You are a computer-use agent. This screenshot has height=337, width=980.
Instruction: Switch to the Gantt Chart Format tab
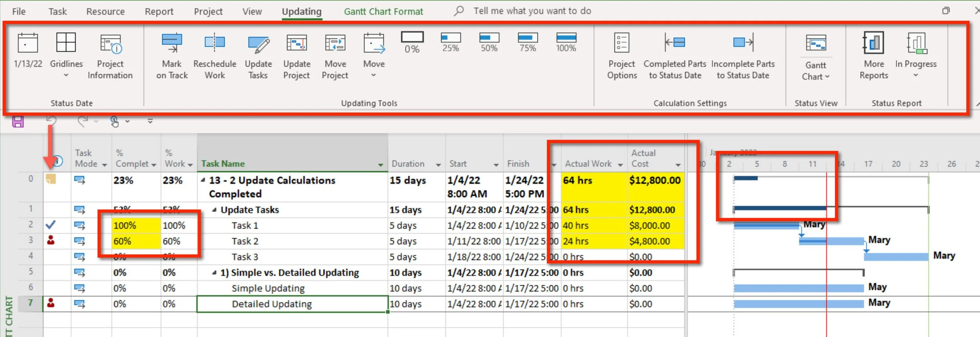[383, 11]
